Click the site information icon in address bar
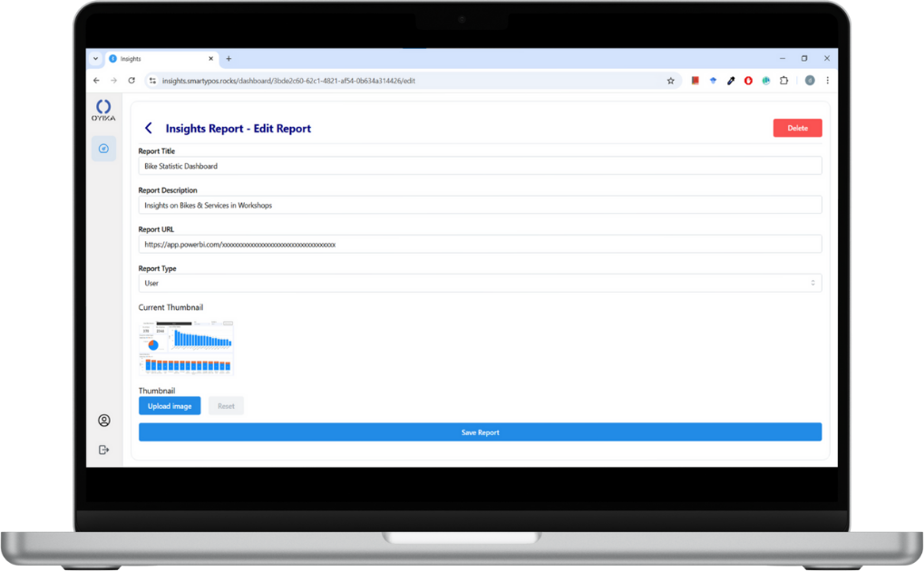The image size is (924, 571). pyautogui.click(x=152, y=81)
